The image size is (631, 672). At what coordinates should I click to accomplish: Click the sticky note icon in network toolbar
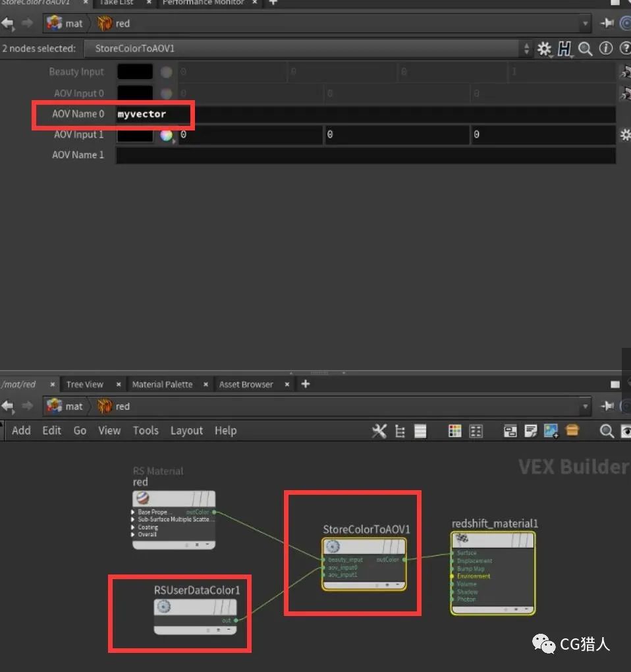click(x=530, y=430)
